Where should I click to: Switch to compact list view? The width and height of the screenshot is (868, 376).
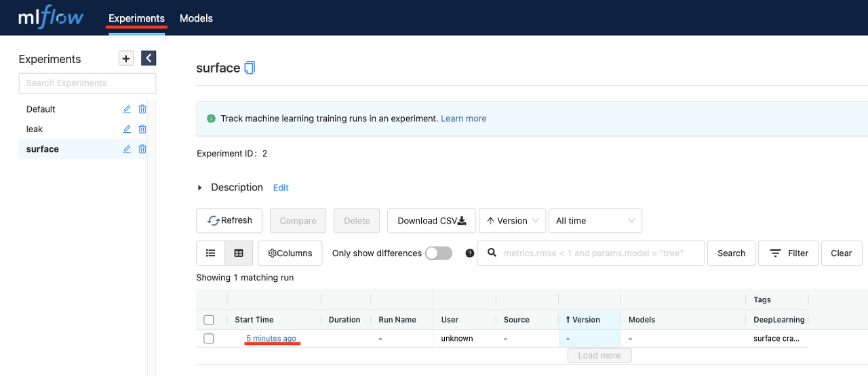pyautogui.click(x=210, y=253)
